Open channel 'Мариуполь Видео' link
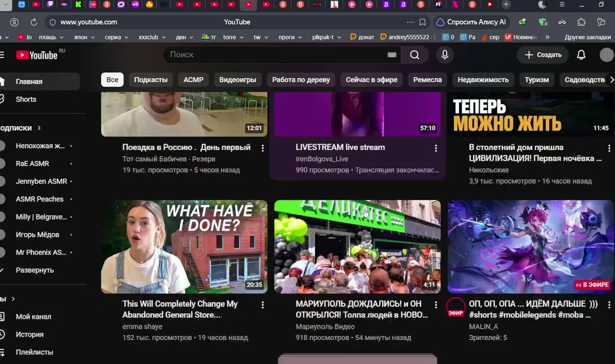The width and height of the screenshot is (615, 364). click(325, 326)
